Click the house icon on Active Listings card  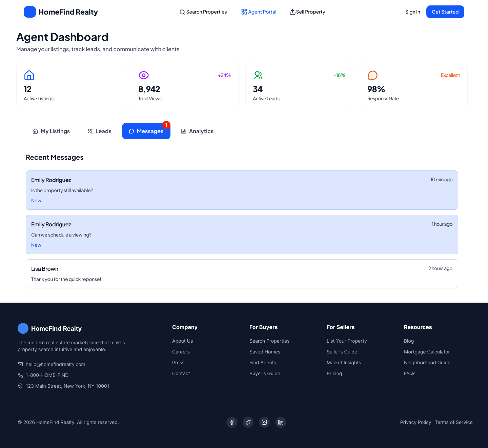[29, 75]
